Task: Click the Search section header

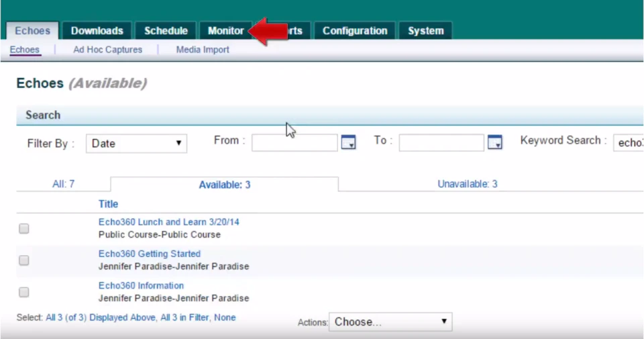Action: click(330, 115)
